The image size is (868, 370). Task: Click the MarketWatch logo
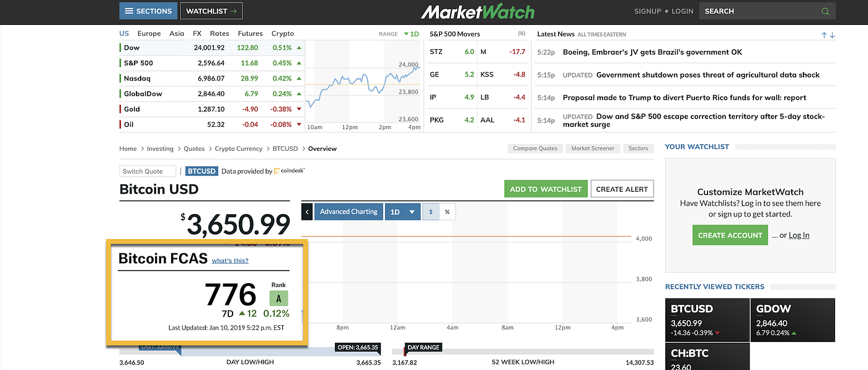[477, 12]
